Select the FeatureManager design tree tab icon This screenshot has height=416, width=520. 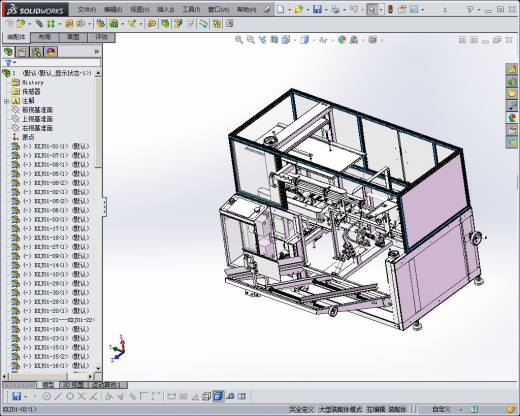click(9, 52)
